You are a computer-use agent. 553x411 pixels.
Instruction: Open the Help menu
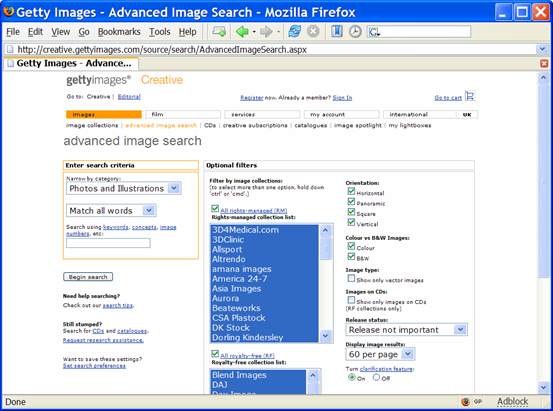point(187,32)
